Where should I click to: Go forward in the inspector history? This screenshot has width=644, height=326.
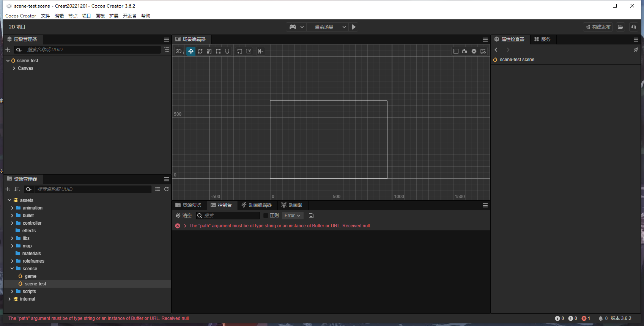coord(508,50)
